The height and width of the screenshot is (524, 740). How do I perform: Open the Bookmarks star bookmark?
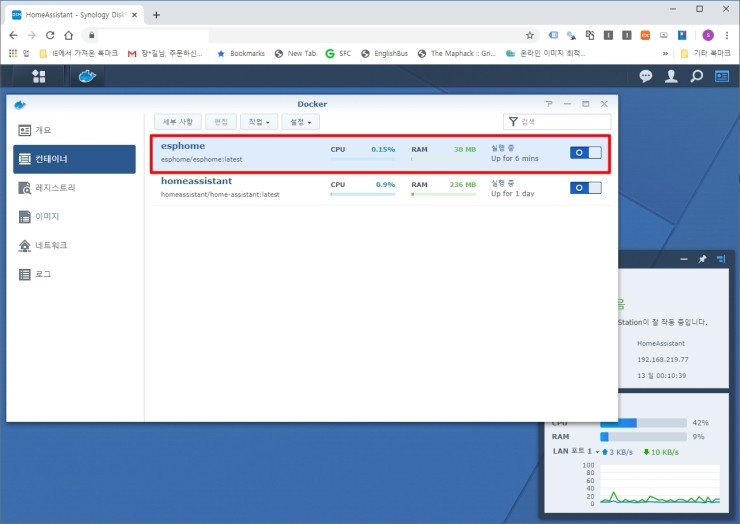coord(241,53)
